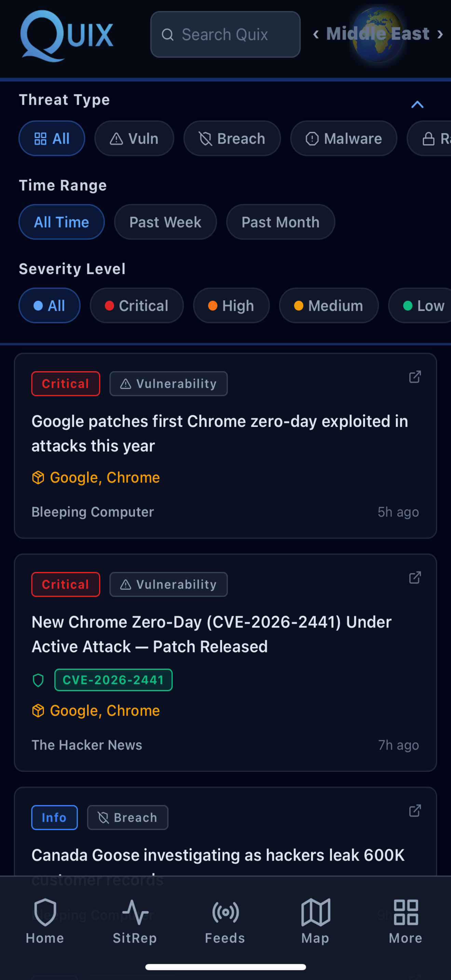451x980 pixels.
Task: Navigate to next region with right chevron
Action: (x=440, y=34)
